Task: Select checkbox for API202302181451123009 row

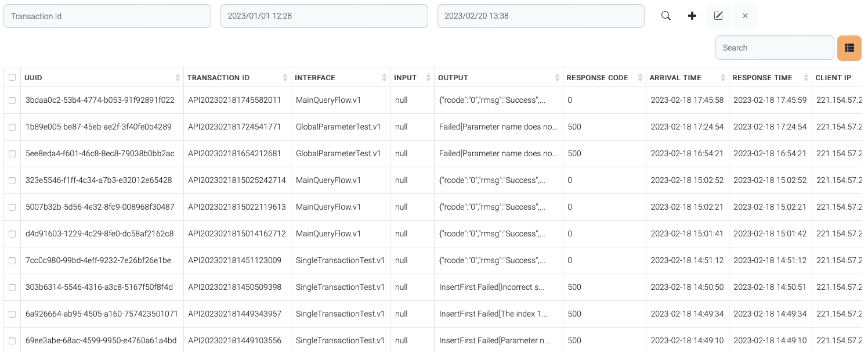Action: [12, 261]
